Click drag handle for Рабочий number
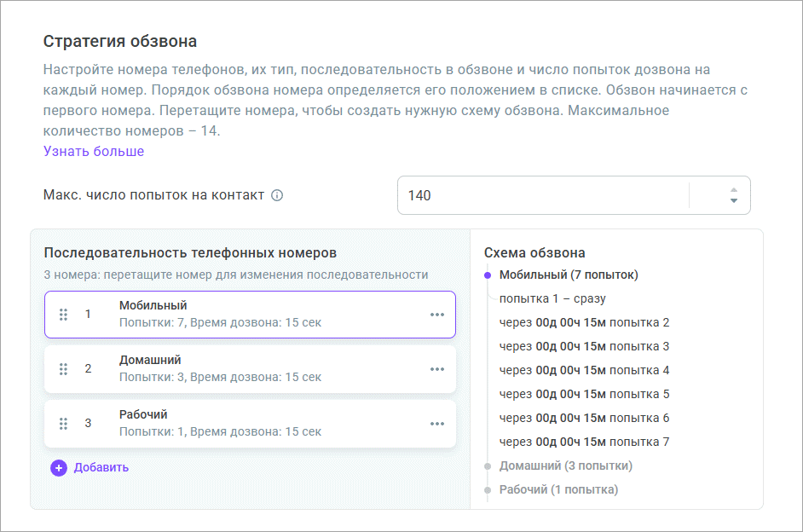 pos(63,424)
